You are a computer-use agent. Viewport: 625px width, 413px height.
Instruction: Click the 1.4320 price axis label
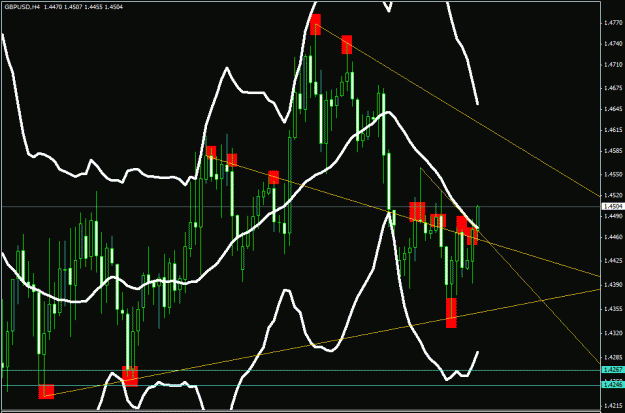coord(612,332)
